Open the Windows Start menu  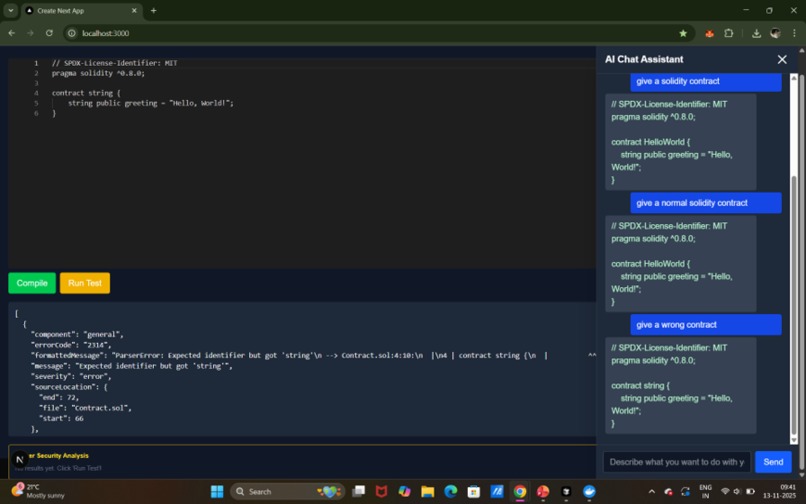(x=217, y=492)
